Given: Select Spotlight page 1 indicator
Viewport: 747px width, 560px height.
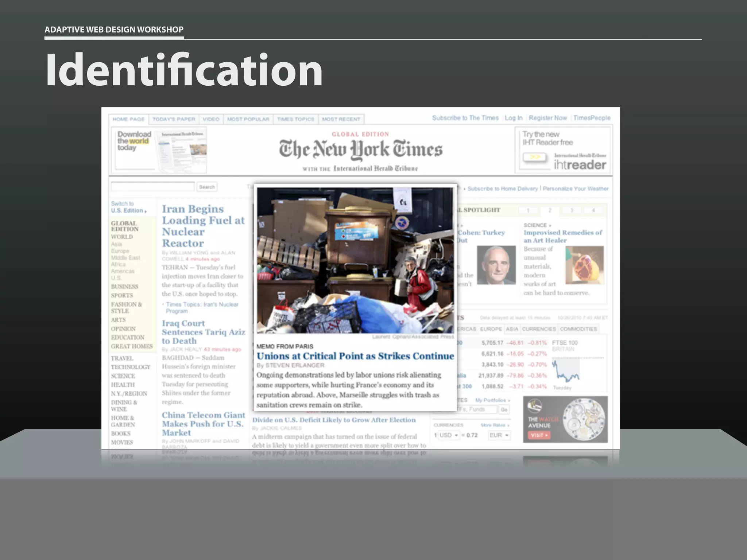Looking at the screenshot, I should point(528,210).
